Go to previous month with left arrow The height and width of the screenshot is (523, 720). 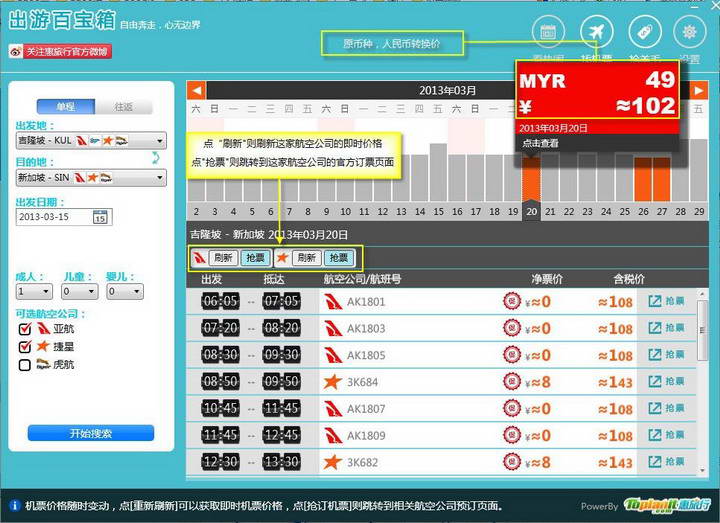(197, 90)
